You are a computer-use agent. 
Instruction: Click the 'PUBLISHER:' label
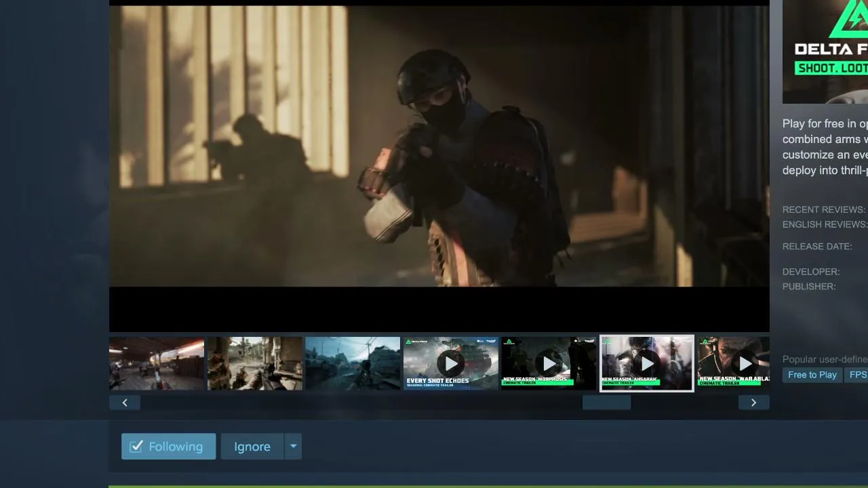(x=809, y=286)
